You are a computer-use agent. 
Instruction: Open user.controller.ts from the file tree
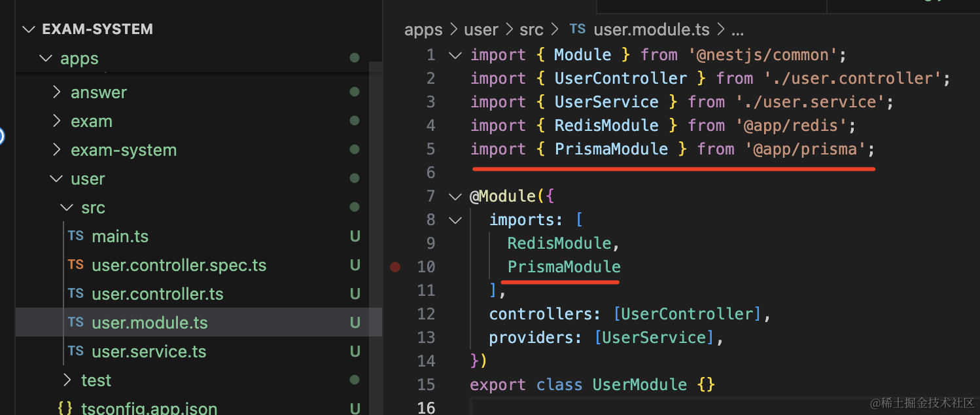158,294
